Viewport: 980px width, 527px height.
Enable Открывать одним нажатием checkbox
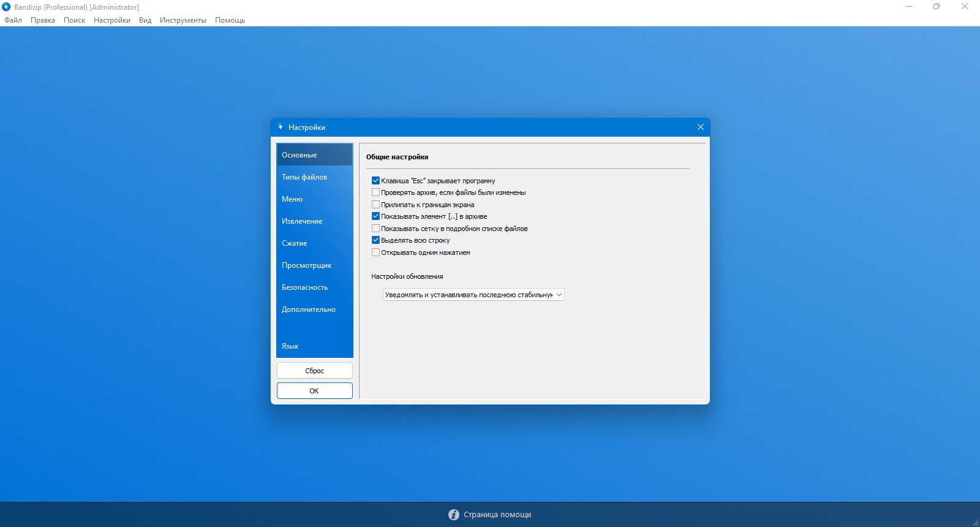tap(375, 252)
